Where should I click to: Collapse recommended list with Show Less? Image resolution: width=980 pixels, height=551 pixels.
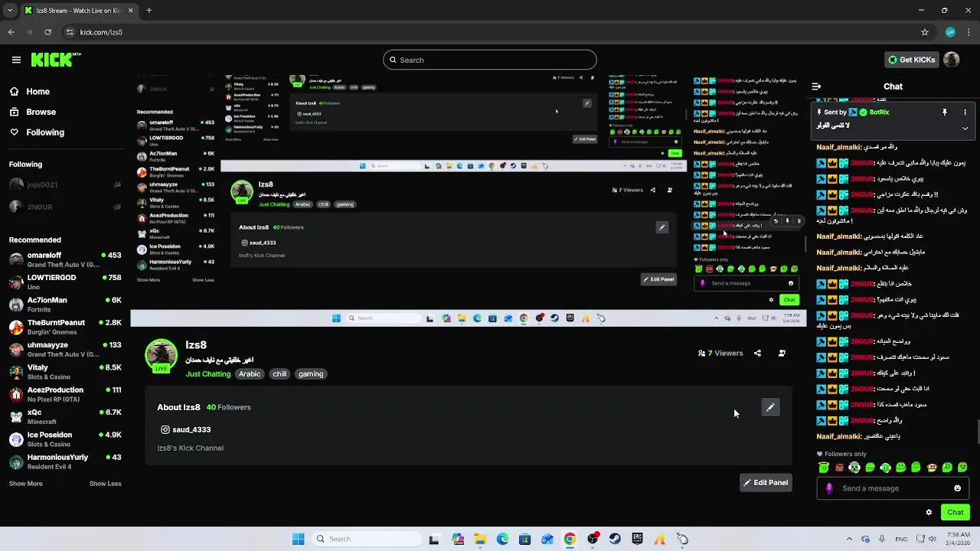click(x=106, y=484)
